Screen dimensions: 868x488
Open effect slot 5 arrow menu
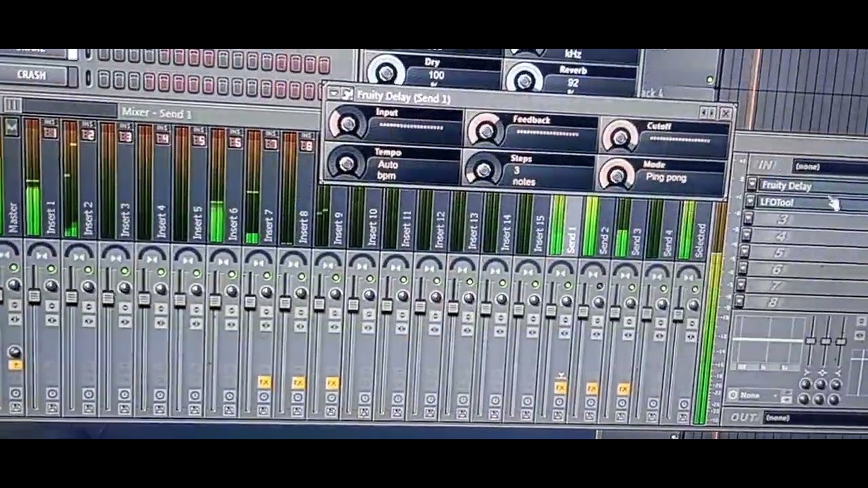pyautogui.click(x=745, y=251)
